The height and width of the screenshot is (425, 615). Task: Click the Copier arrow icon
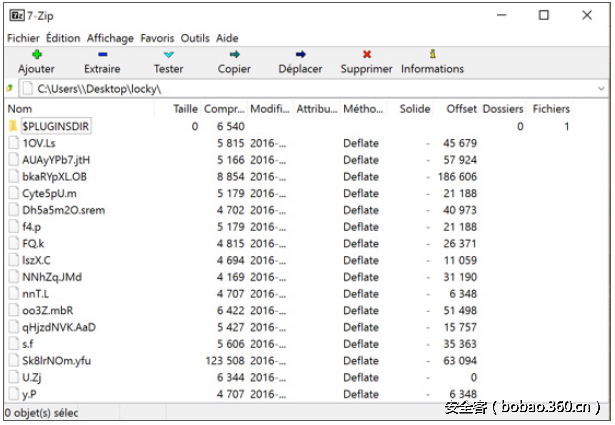click(x=234, y=55)
